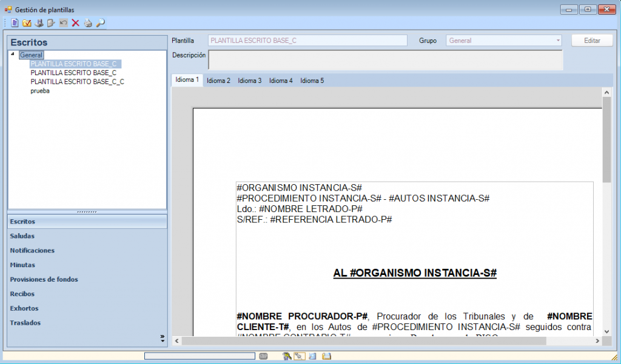This screenshot has width=621, height=364.
Task: Select PLANTILLA ESCRITO BASE_C_C template
Action: 77,82
